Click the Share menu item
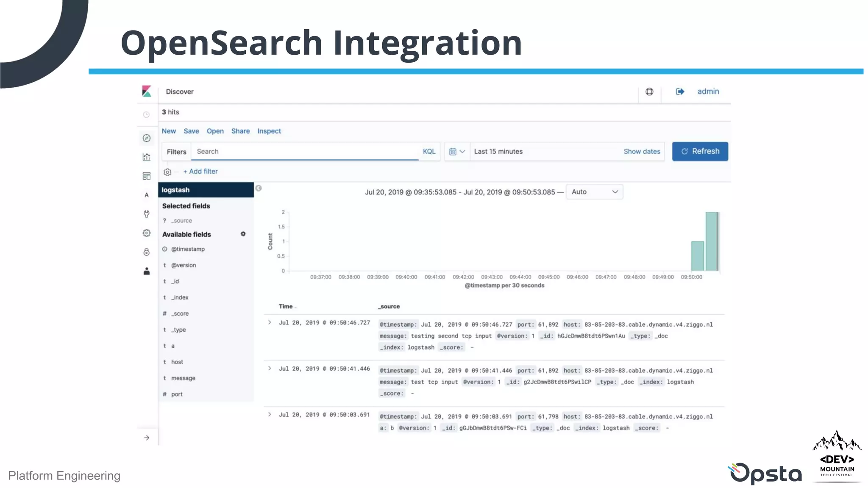868x488 pixels. click(240, 131)
